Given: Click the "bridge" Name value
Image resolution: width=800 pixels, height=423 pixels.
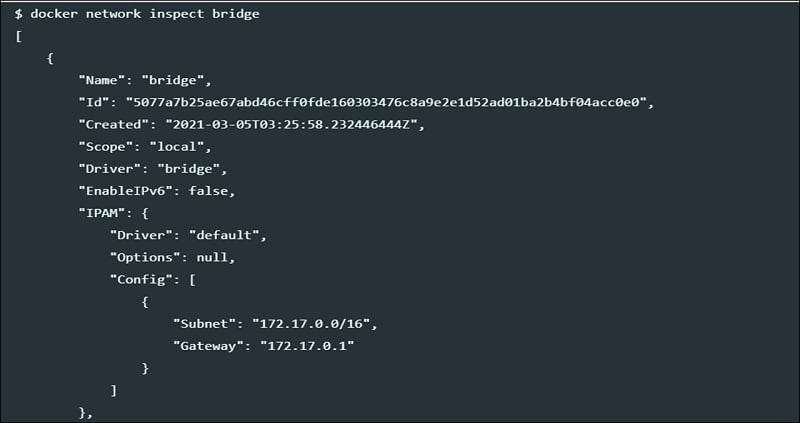Looking at the screenshot, I should tap(172, 80).
